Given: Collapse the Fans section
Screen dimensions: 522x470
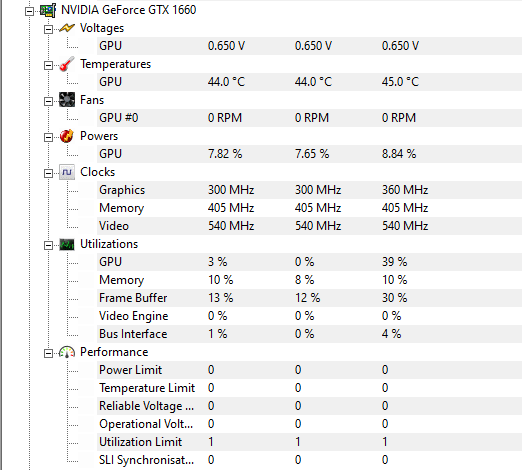Looking at the screenshot, I should pyautogui.click(x=48, y=101).
